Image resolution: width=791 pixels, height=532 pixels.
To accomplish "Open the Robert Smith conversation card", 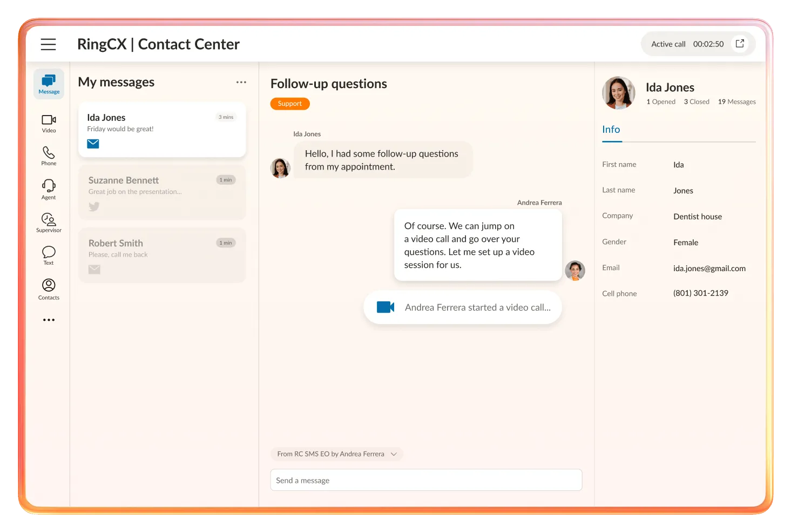I will pos(162,255).
